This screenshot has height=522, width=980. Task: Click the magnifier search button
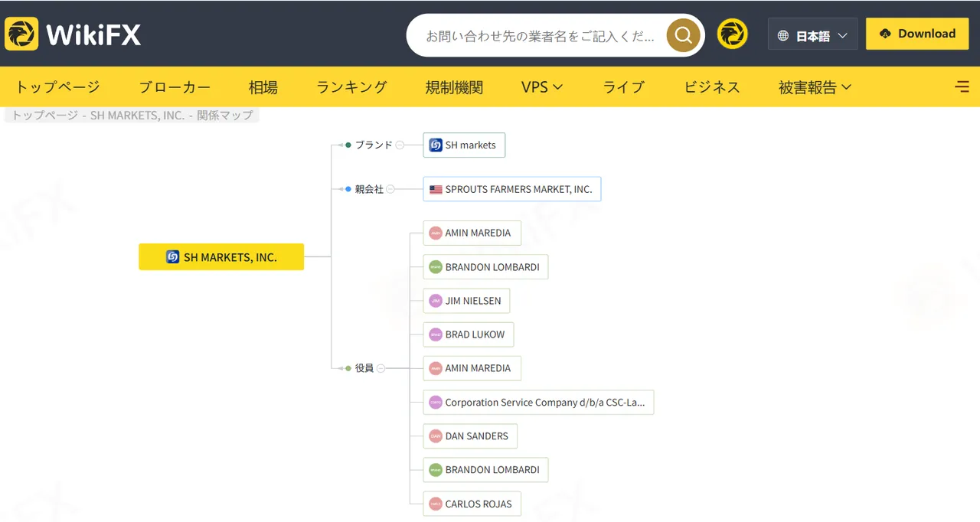pyautogui.click(x=684, y=35)
